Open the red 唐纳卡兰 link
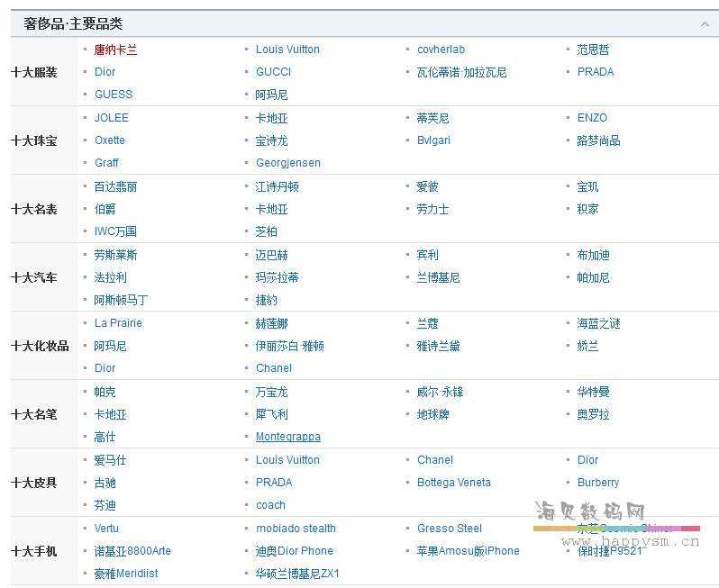 click(x=115, y=50)
